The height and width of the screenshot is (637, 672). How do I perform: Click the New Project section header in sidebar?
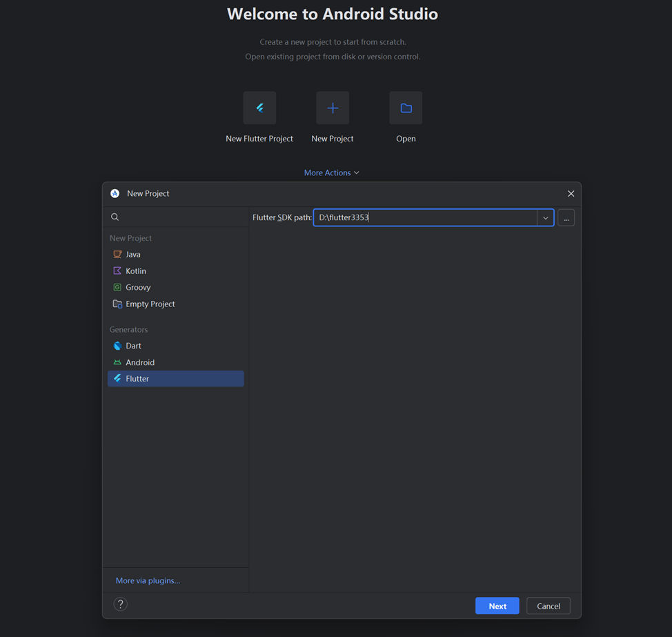[130, 238]
